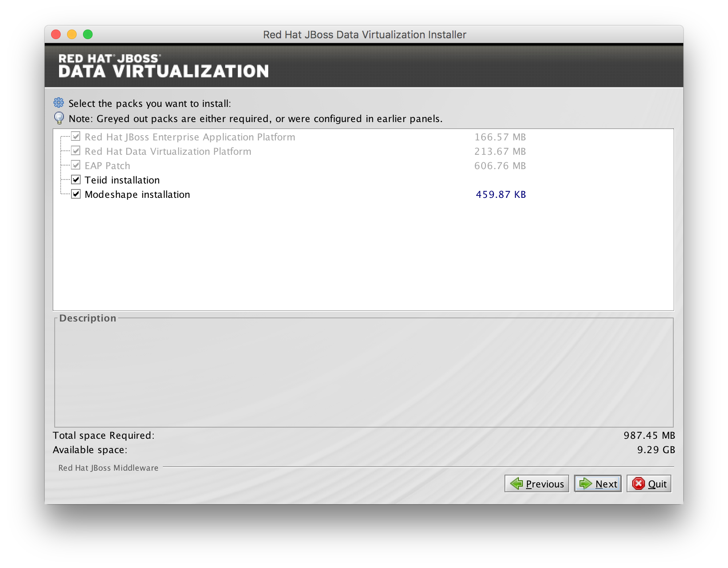
Task: Select the Red Hat JBoss Enterprise Application Platform row
Action: click(x=190, y=137)
